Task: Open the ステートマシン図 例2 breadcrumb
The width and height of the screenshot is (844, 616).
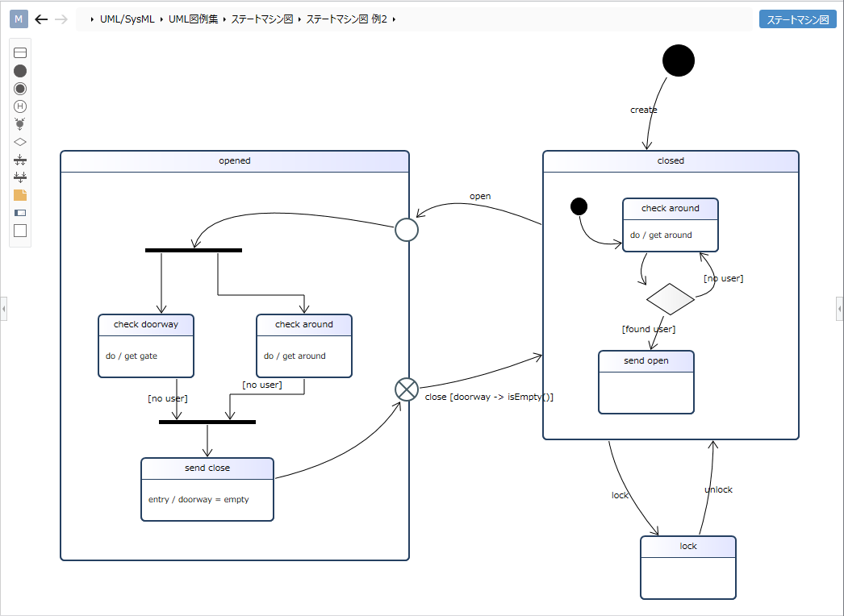Action: click(x=347, y=19)
